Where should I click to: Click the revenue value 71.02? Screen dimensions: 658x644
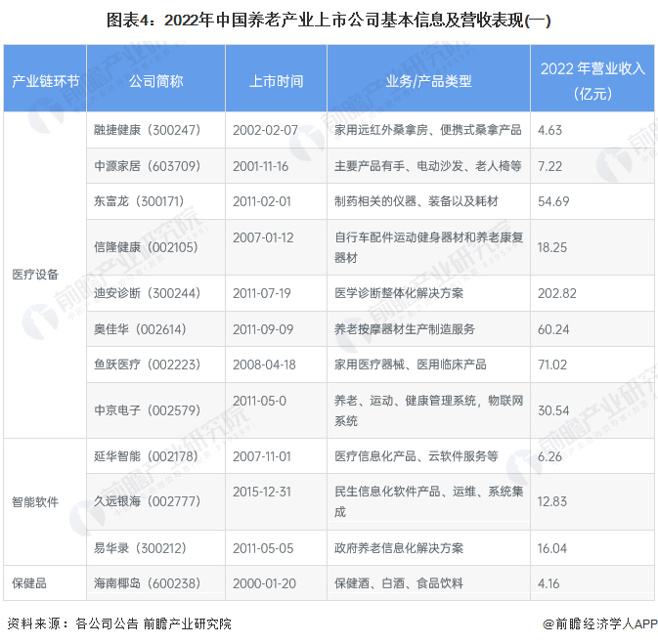(x=552, y=365)
